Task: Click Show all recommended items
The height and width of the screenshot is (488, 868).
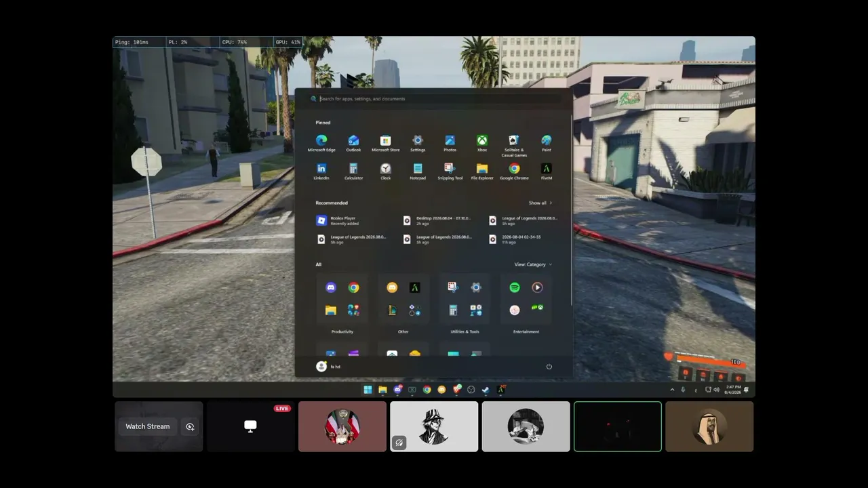Action: (540, 203)
